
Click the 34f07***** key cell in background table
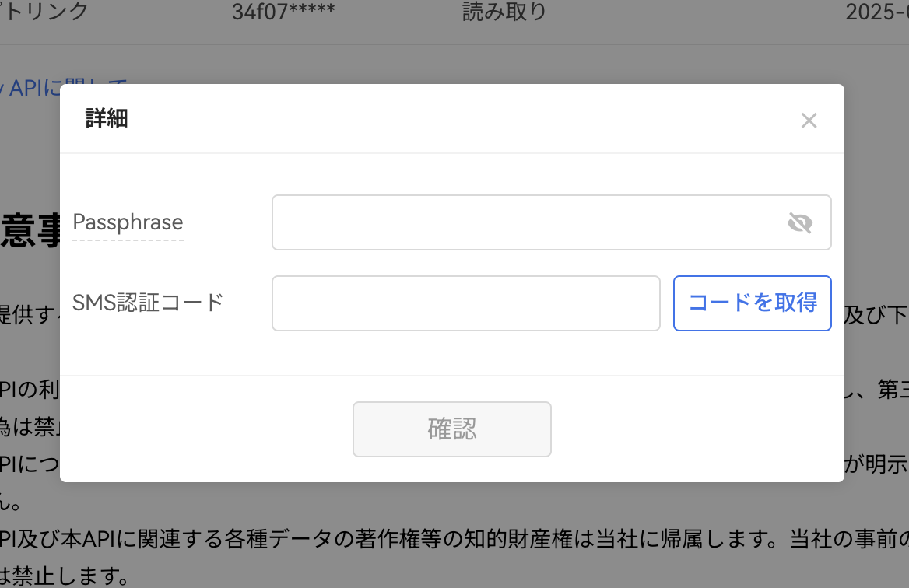pos(283,12)
